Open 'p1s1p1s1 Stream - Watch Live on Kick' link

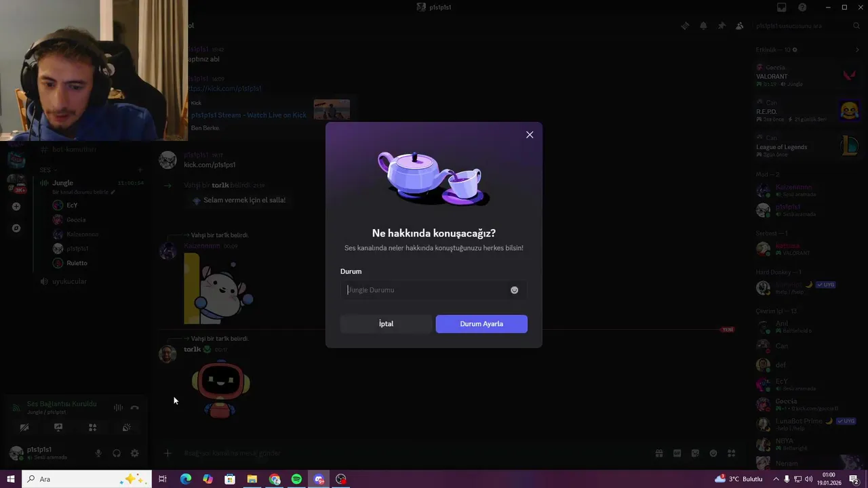point(249,115)
